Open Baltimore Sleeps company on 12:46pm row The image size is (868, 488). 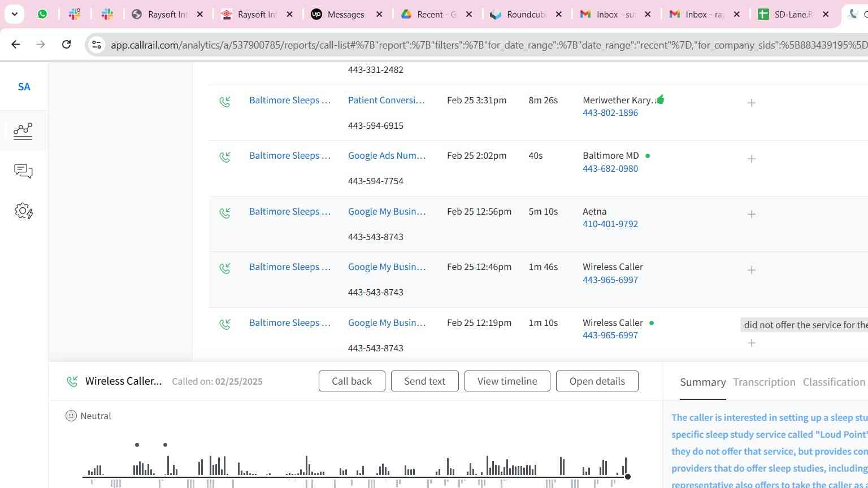tap(290, 267)
